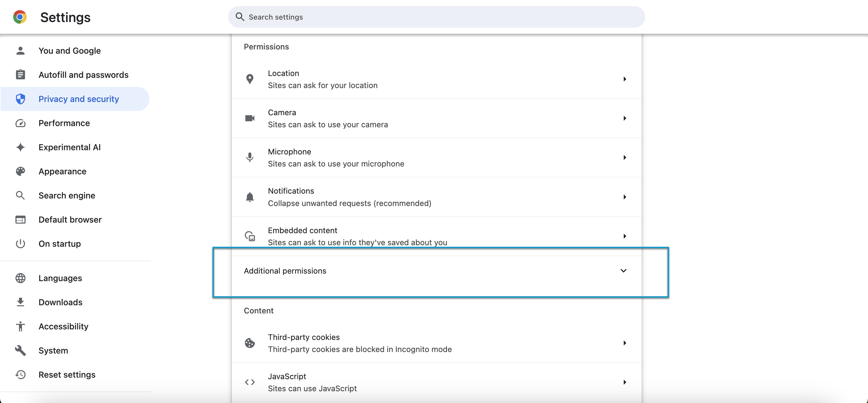This screenshot has width=868, height=403.
Task: Click the JavaScript code icon
Action: (250, 382)
